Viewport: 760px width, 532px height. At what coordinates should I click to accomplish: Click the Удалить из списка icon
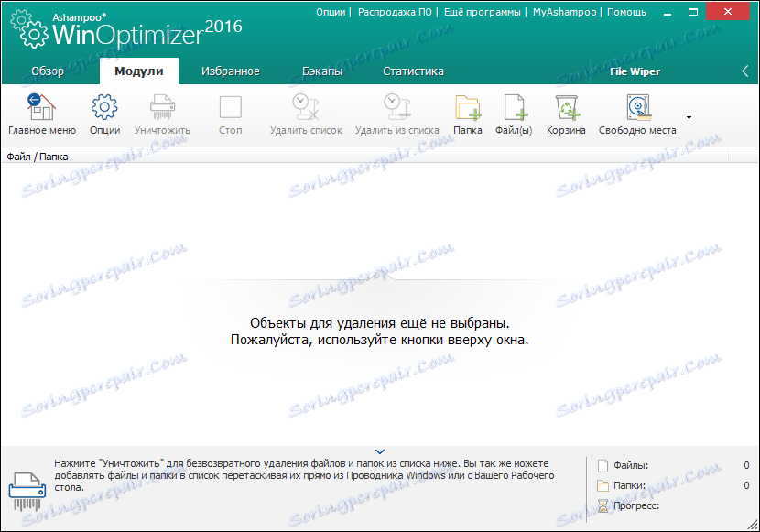396,114
